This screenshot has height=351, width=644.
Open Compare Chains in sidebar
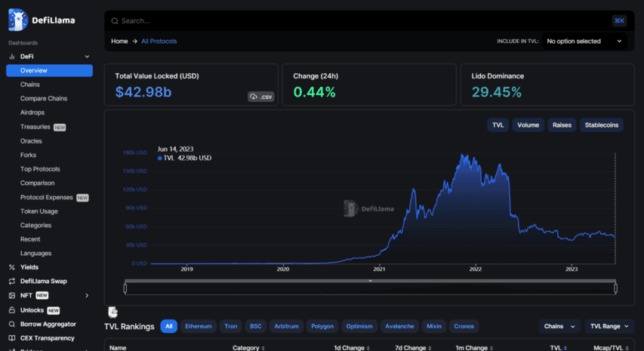44,99
